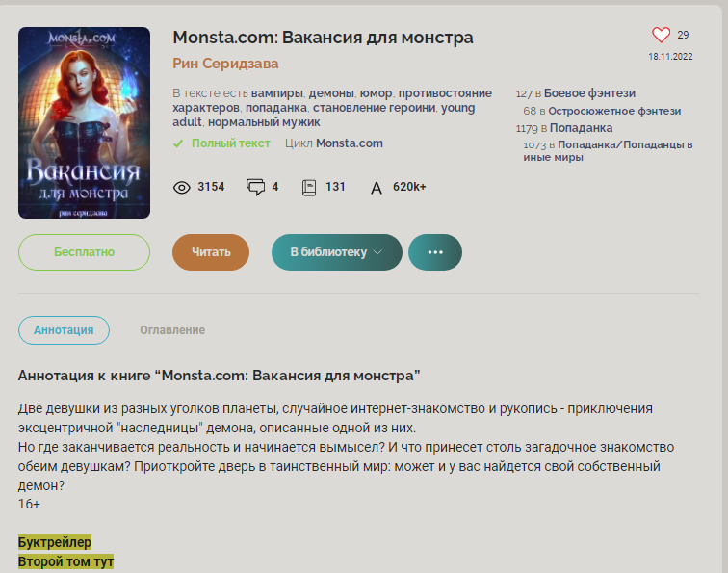Screen dimensions: 728x573
Task: Follow the Второй том тут link
Action: pyautogui.click(x=65, y=561)
